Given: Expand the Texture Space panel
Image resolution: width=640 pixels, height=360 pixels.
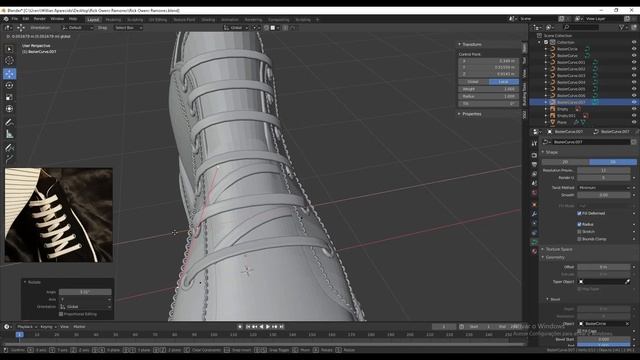Looking at the screenshot, I should coord(543,249).
